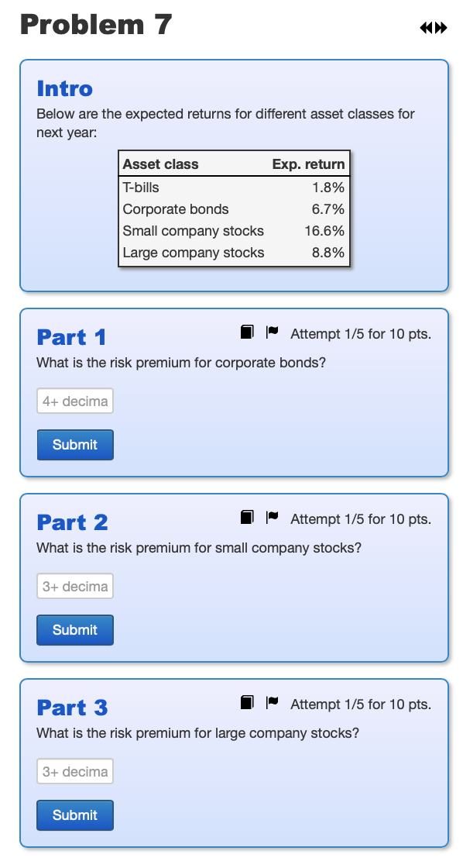Open the notebook icon in Part 3

point(246,701)
